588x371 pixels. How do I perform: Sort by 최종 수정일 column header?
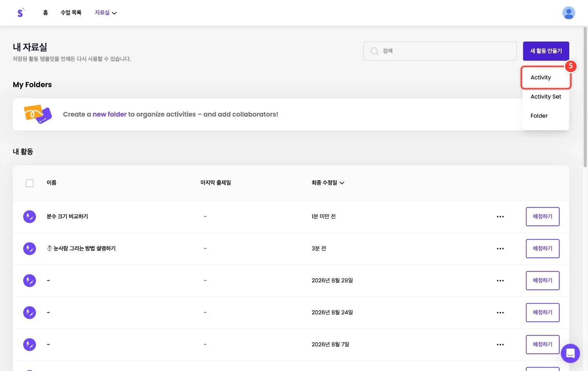[328, 183]
